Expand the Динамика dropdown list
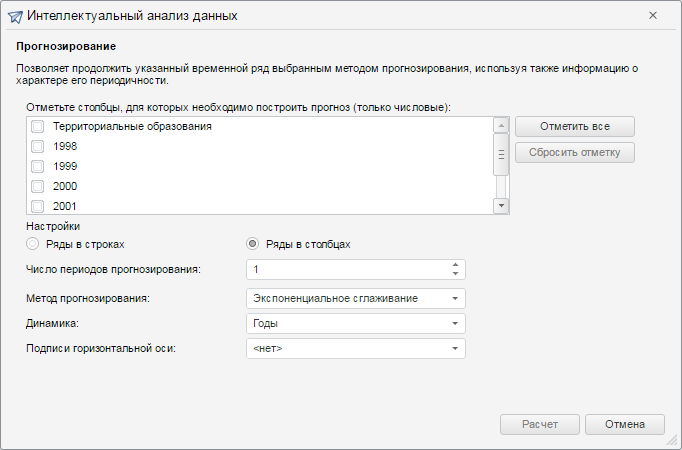 (x=455, y=324)
